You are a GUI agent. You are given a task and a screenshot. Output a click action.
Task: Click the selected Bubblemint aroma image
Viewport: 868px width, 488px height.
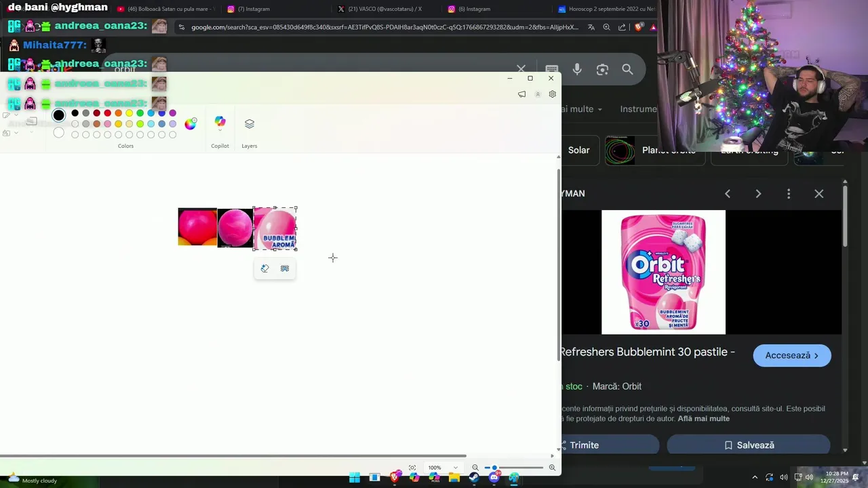[x=275, y=228]
